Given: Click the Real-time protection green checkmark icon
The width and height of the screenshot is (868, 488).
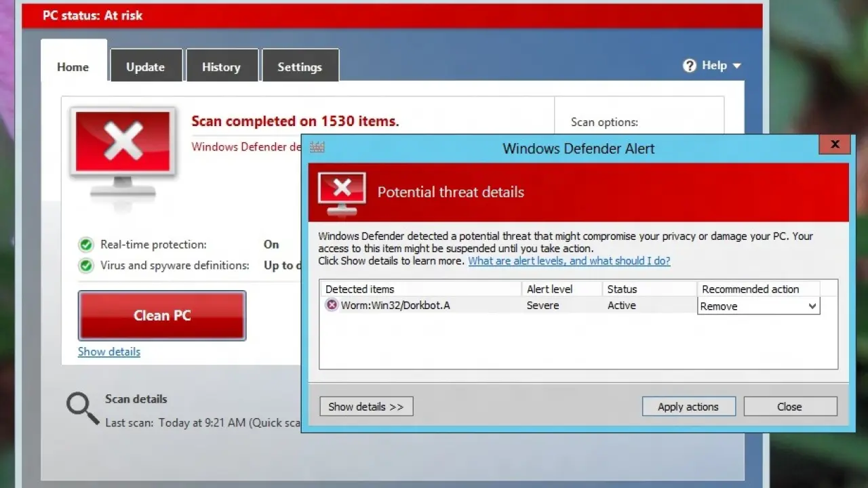Looking at the screenshot, I should [86, 245].
